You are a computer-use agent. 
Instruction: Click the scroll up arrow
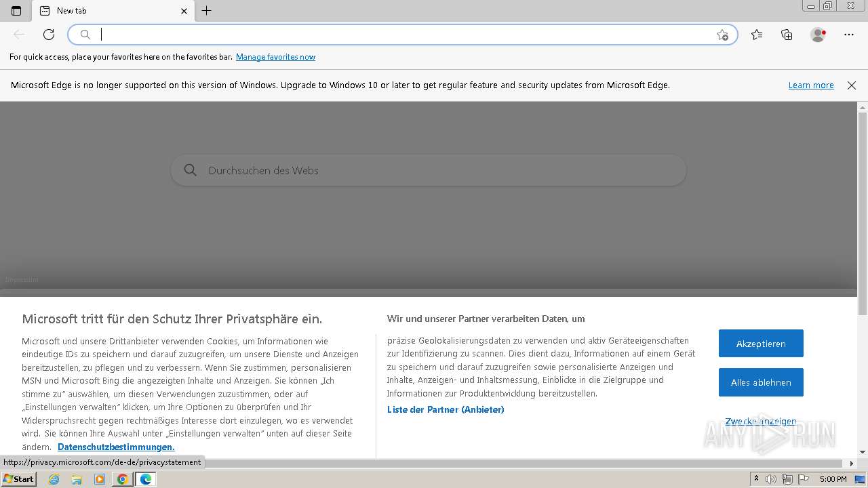point(863,107)
